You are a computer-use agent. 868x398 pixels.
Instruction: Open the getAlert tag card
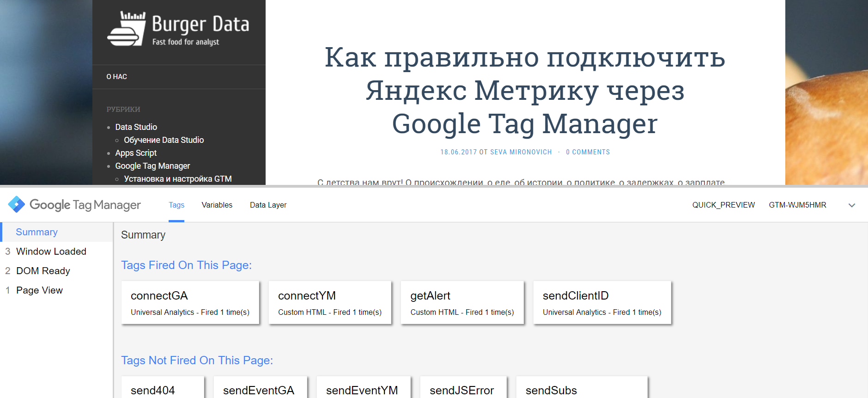462,302
